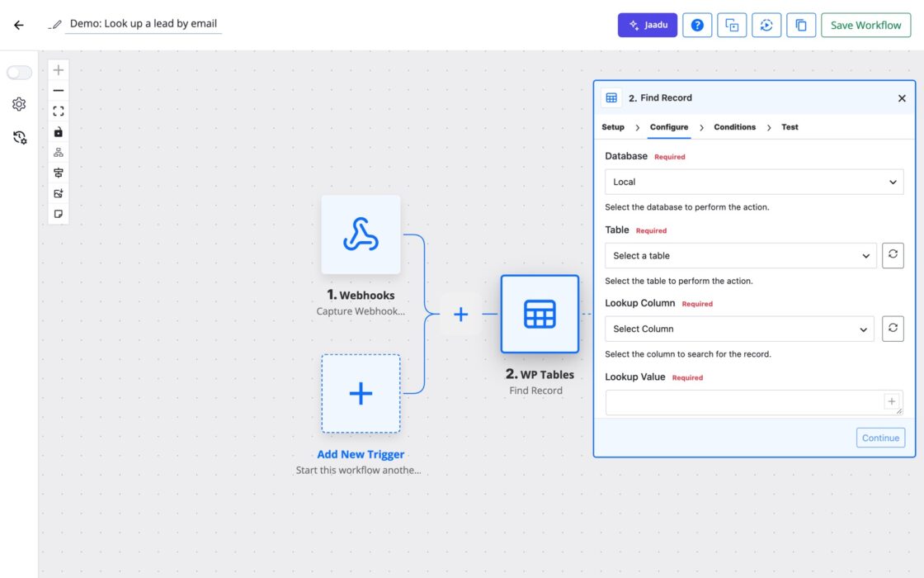Click the 'Find Record' node subtitle
924x578 pixels.
535,391
